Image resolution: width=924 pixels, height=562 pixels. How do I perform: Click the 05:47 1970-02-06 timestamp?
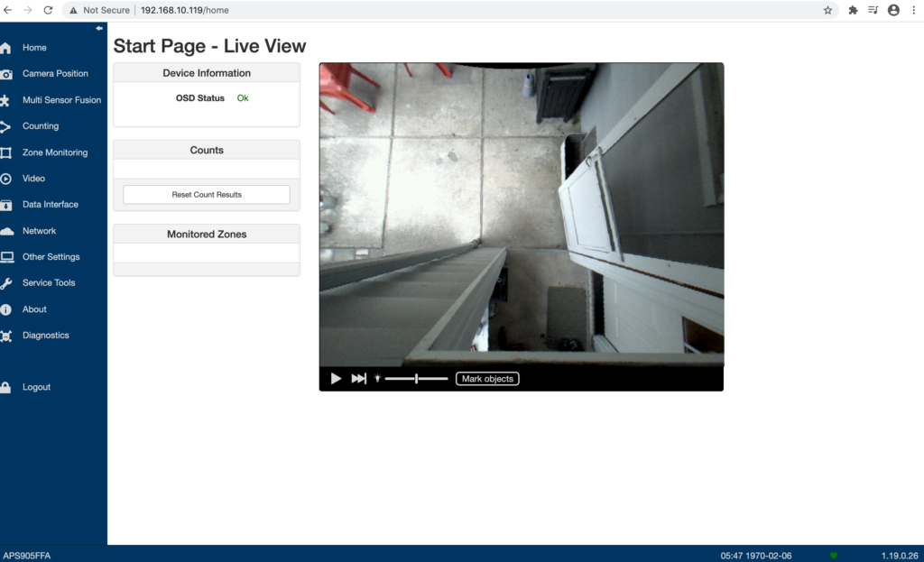point(755,556)
